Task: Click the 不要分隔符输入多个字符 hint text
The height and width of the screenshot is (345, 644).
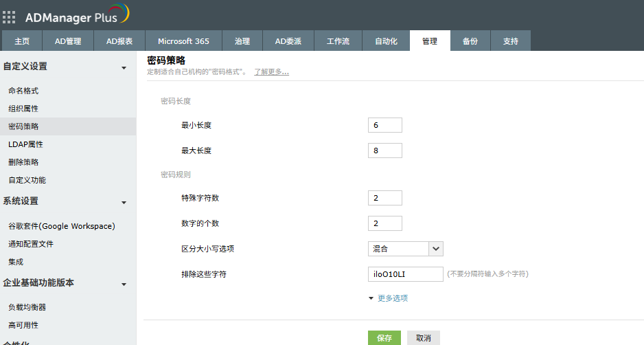Action: [487, 274]
